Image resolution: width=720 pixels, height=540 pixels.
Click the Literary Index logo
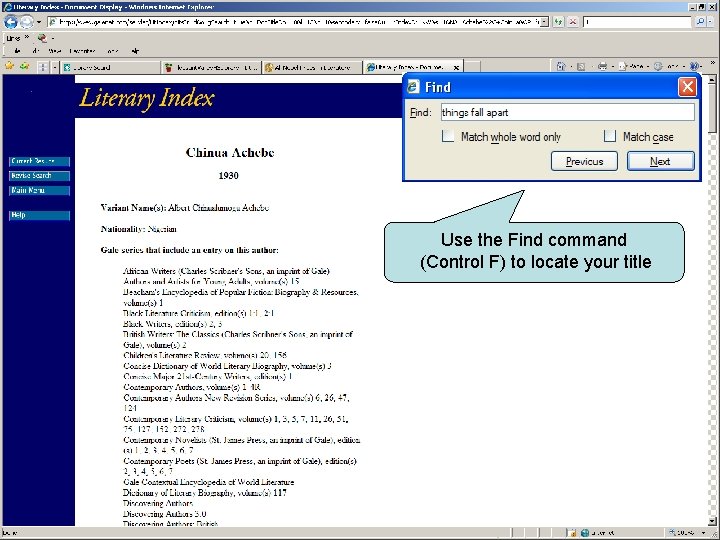pyautogui.click(x=146, y=99)
